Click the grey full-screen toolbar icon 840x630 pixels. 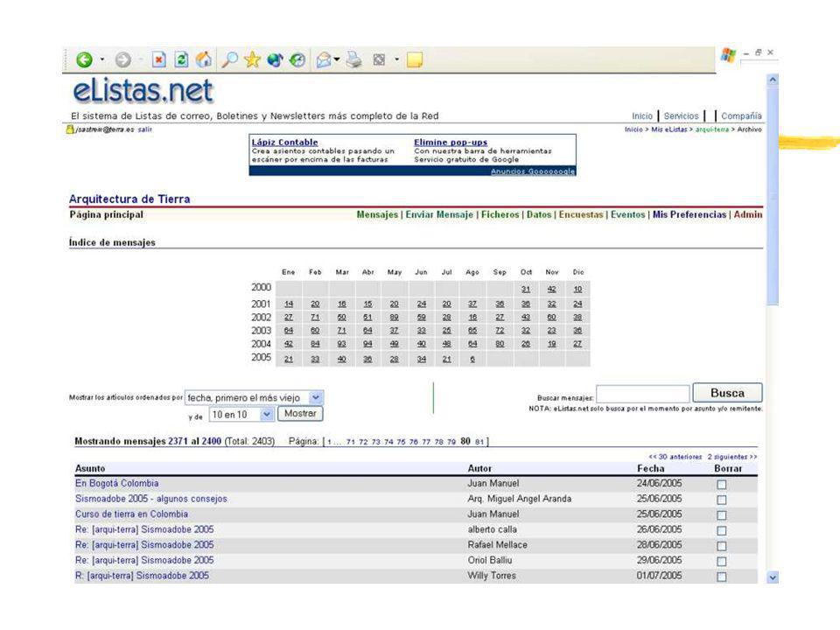(379, 59)
